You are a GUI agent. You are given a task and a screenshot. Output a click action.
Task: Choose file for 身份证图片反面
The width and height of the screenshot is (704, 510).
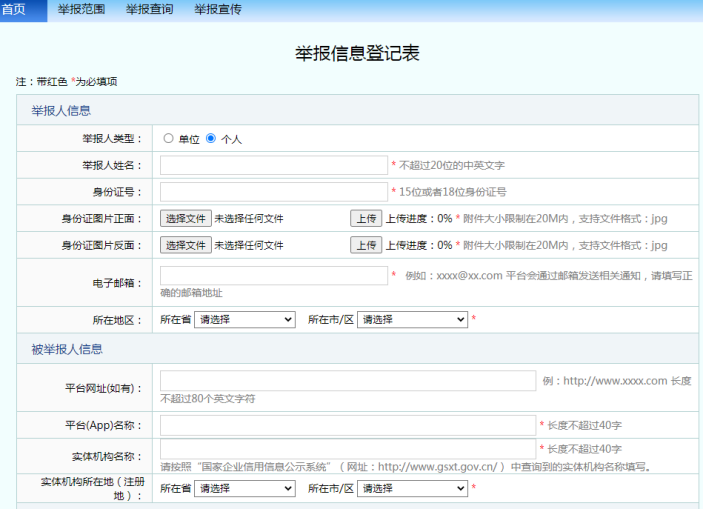[186, 245]
